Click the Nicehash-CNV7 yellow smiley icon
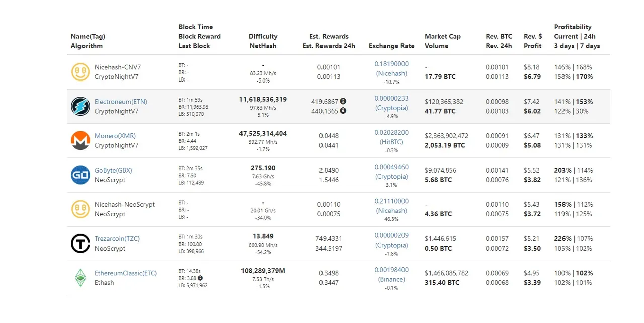 point(80,72)
